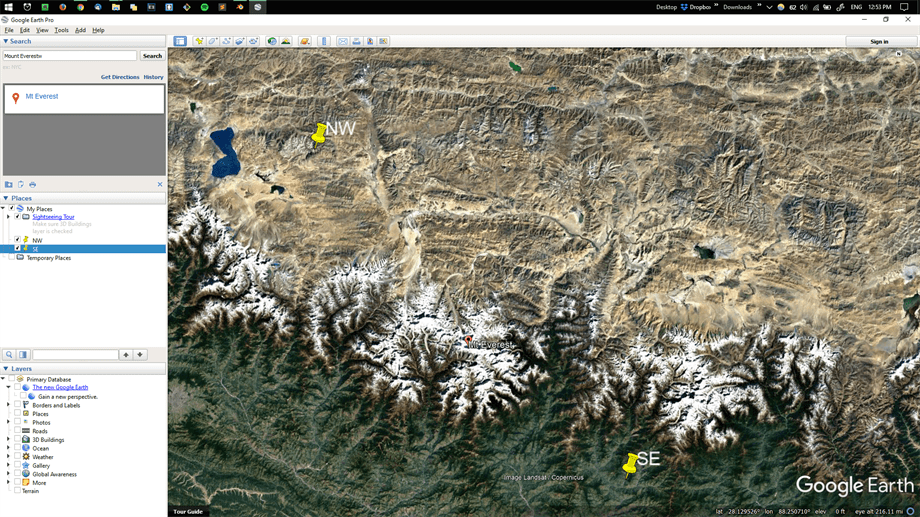
Task: Enable the Photos layer checkbox
Action: (x=17, y=422)
